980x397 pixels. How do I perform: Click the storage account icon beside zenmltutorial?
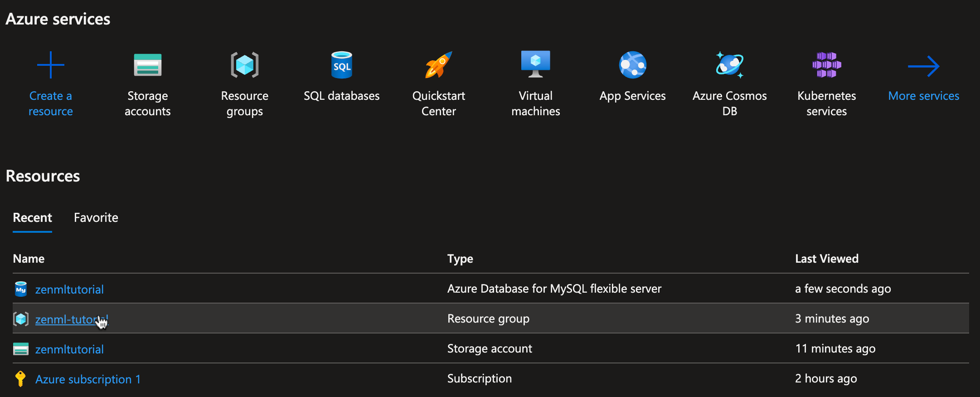click(x=21, y=349)
